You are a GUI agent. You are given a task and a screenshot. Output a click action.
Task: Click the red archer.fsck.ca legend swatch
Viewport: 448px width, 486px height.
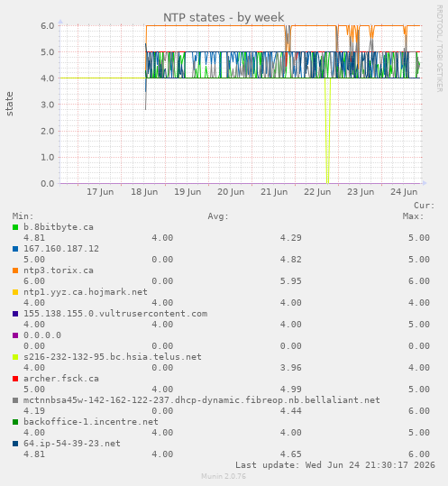pos(15,379)
